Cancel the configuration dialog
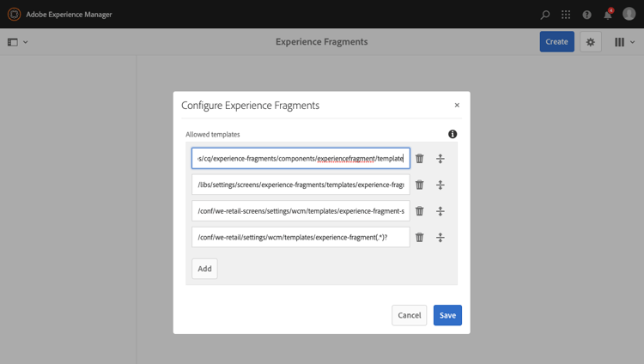This screenshot has width=644, height=364. [x=409, y=315]
